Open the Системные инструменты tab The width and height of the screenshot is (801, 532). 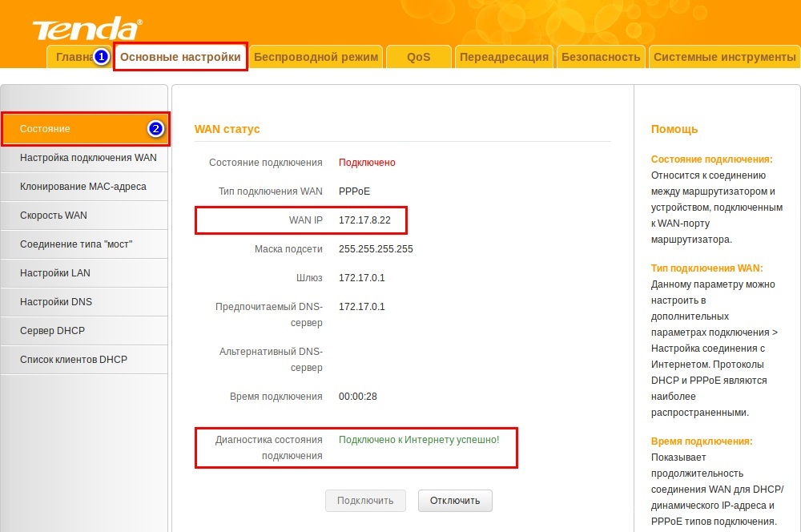(x=724, y=57)
